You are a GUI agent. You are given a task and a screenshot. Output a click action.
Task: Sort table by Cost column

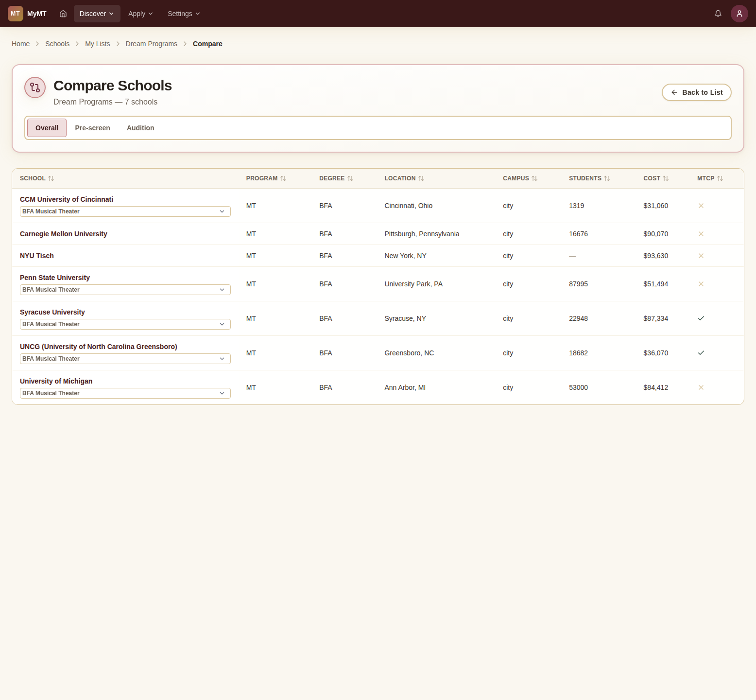(655, 178)
